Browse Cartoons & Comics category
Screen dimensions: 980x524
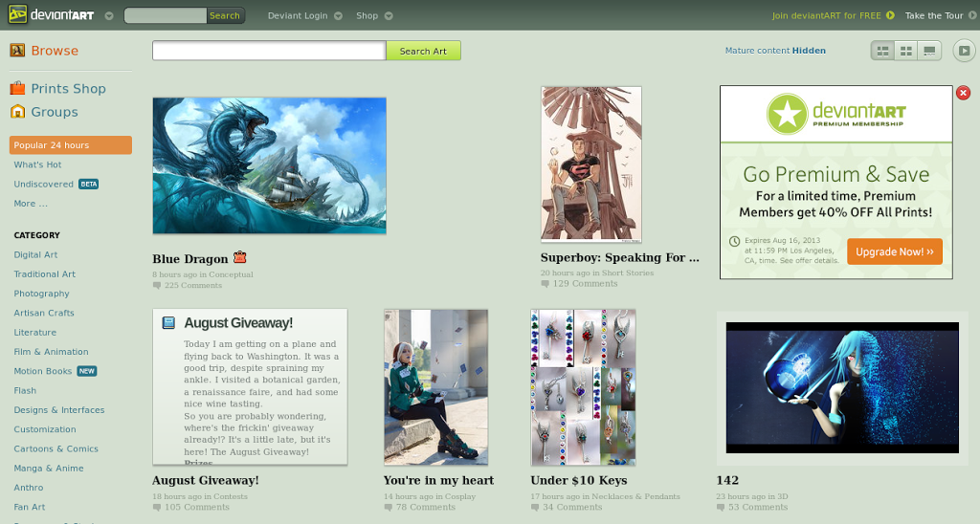tap(56, 448)
